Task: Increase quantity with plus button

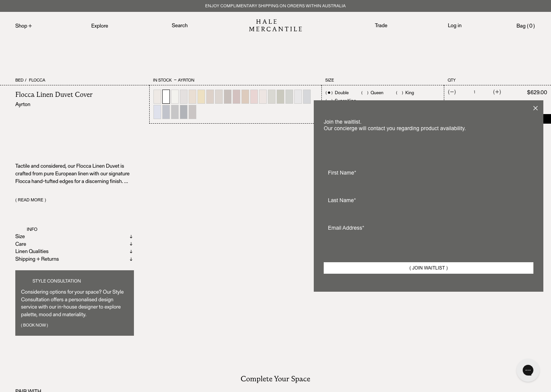Action: click(497, 92)
